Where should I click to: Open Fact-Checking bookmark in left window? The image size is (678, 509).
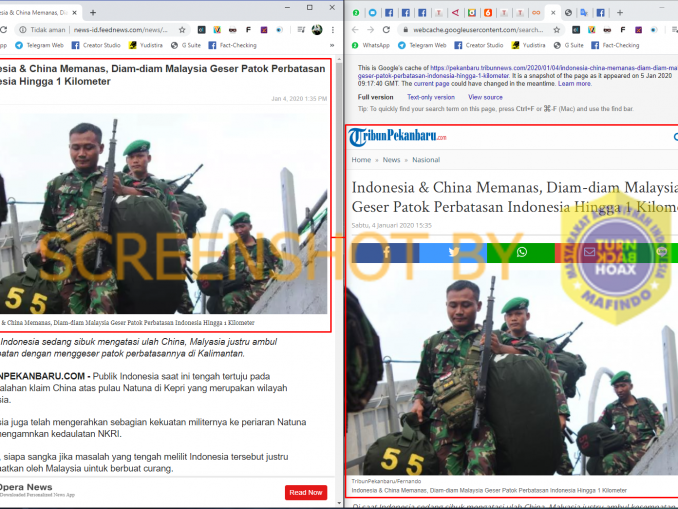point(233,45)
